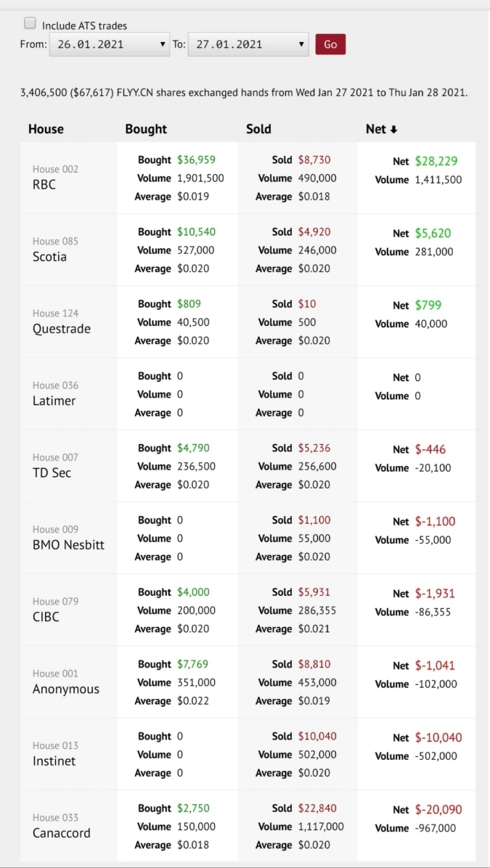This screenshot has height=868, width=490.
Task: Click the Anonymous house name
Action: click(x=66, y=689)
